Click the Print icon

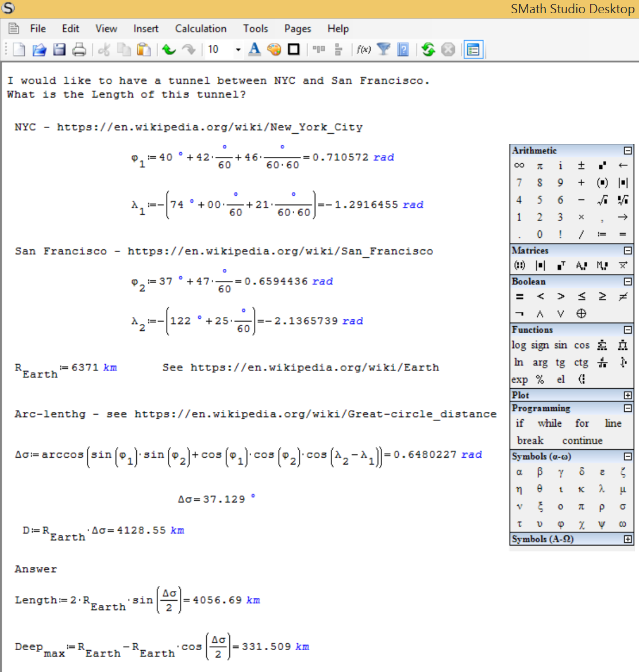(79, 50)
